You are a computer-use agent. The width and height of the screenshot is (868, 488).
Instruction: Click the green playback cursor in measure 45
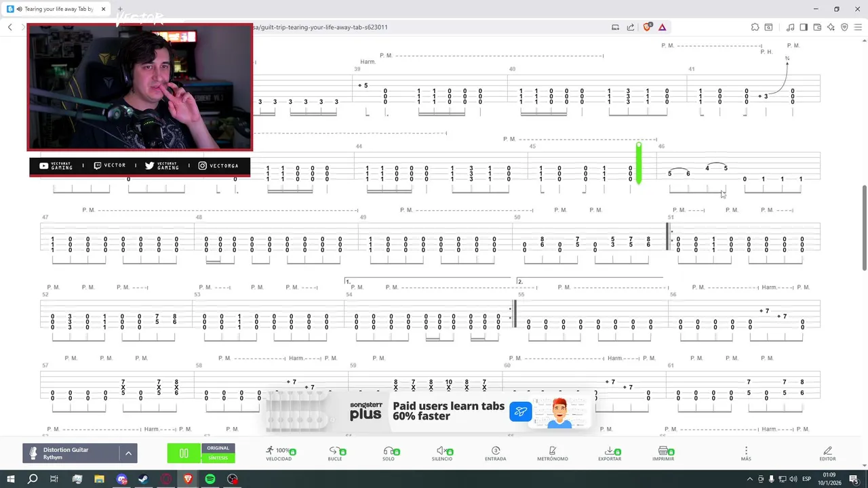click(638, 163)
